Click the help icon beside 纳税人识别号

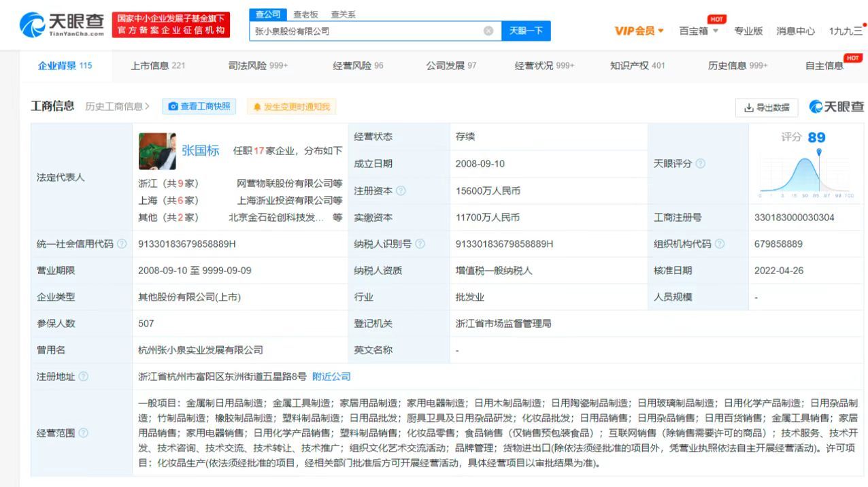pos(420,244)
